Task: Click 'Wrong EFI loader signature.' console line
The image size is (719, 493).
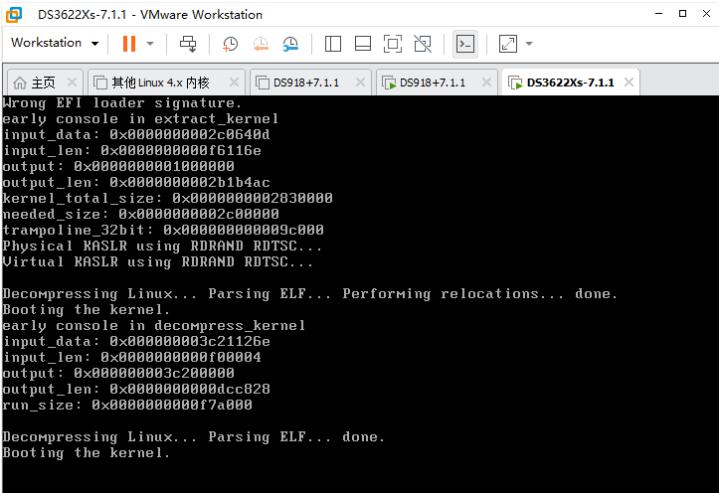Action: click(122, 103)
